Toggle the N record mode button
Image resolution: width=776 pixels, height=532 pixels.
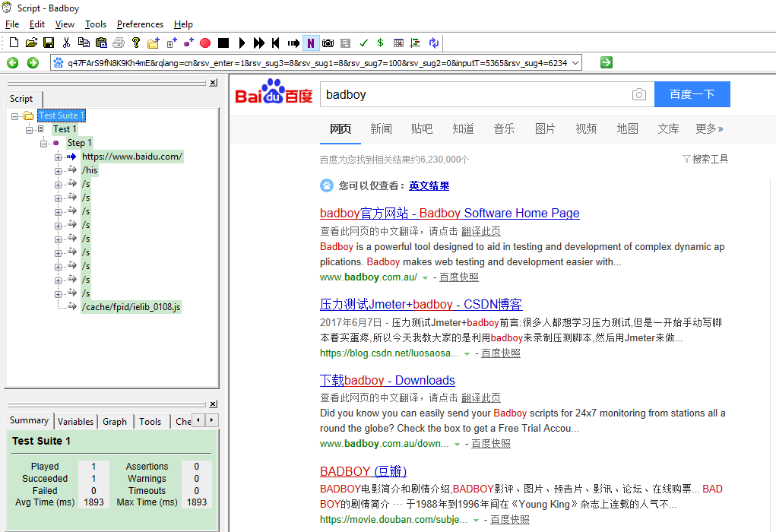coord(311,43)
